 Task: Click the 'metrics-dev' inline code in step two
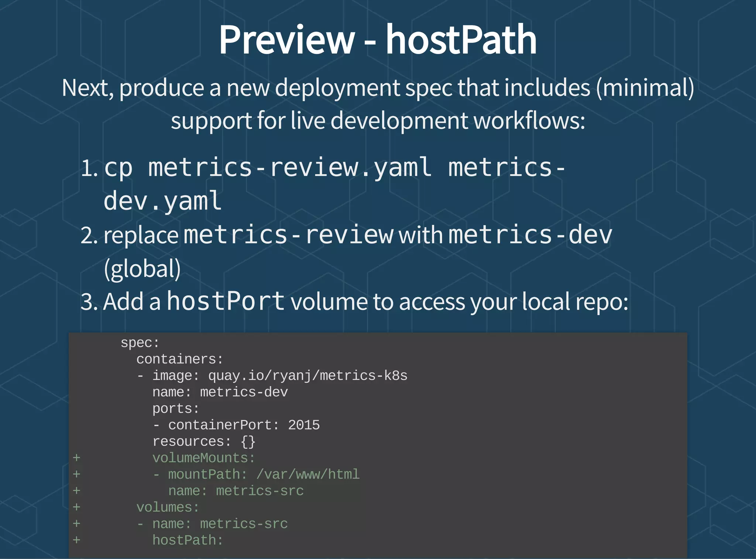pyautogui.click(x=530, y=235)
